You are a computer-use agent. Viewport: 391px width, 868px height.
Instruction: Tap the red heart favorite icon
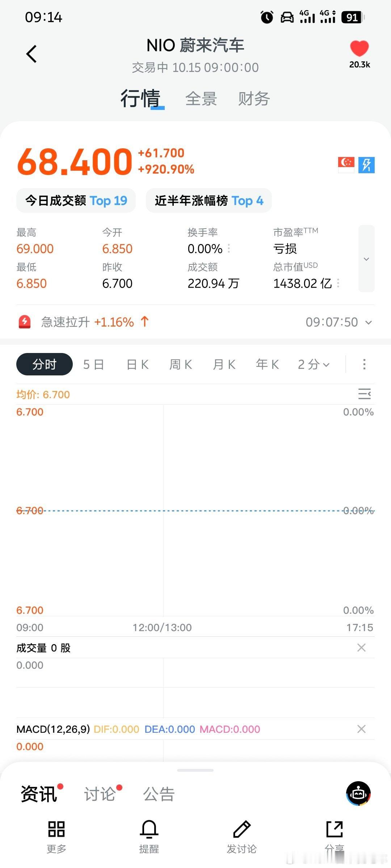359,48
